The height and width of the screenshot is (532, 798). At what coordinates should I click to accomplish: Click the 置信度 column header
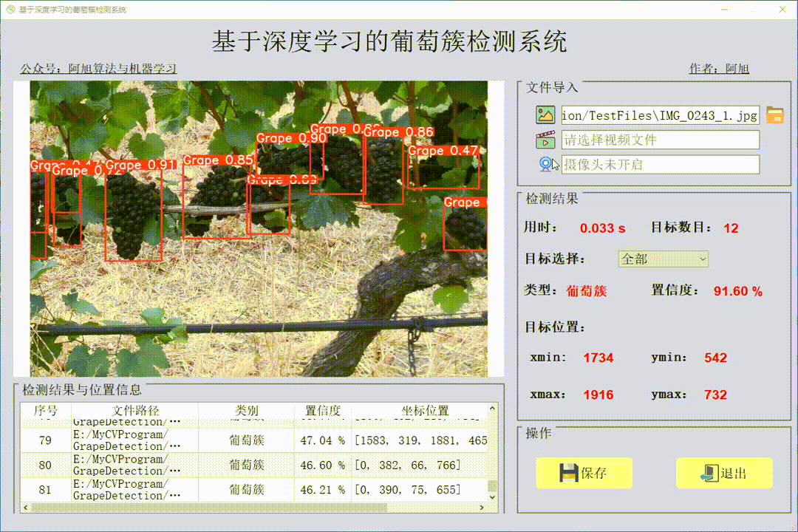coord(323,410)
